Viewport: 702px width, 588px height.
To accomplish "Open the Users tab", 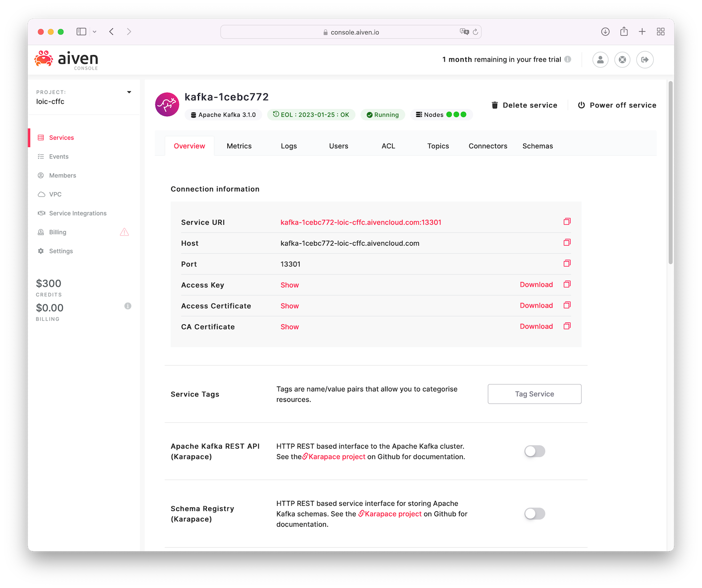I will 339,146.
